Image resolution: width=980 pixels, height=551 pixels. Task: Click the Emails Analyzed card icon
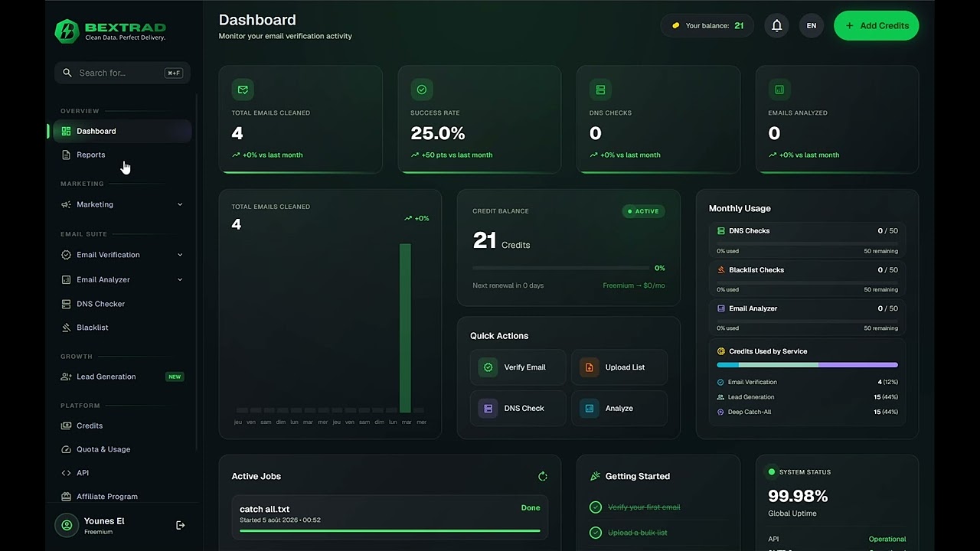pyautogui.click(x=779, y=90)
